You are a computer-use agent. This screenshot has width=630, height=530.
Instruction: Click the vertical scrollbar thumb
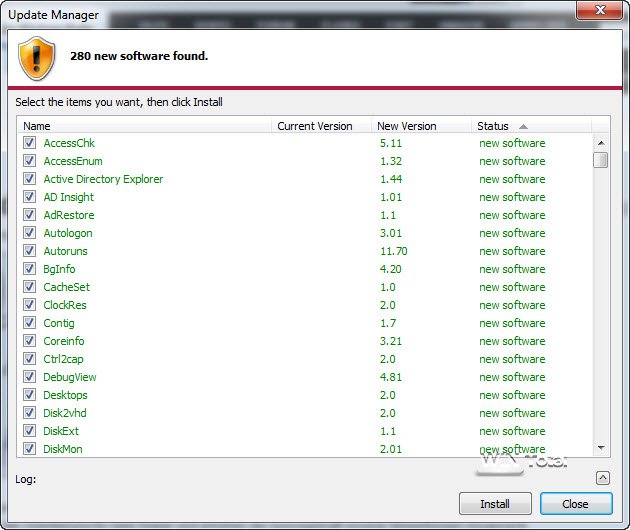point(601,160)
